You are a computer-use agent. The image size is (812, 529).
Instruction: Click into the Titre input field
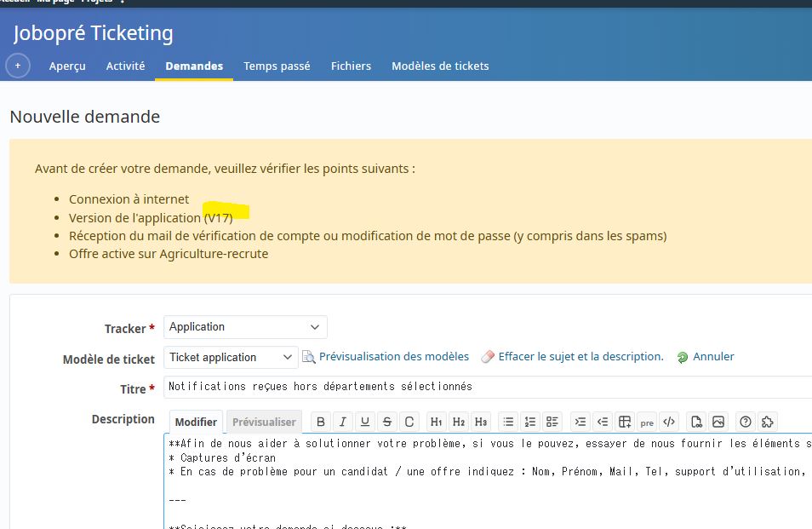tap(485, 387)
